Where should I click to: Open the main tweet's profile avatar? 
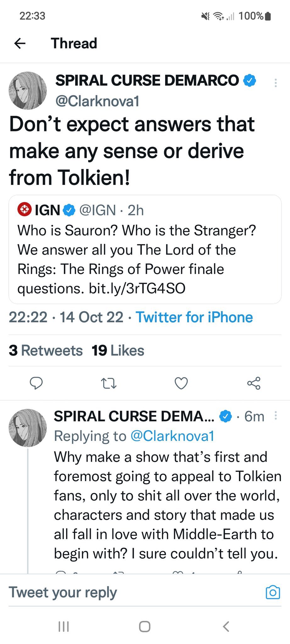[x=28, y=91]
